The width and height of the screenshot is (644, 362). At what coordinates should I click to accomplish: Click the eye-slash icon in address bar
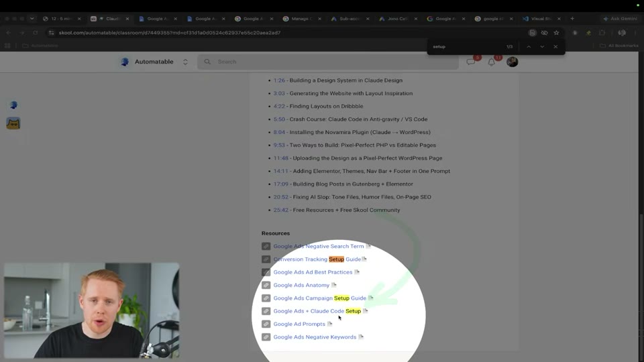coord(544,33)
